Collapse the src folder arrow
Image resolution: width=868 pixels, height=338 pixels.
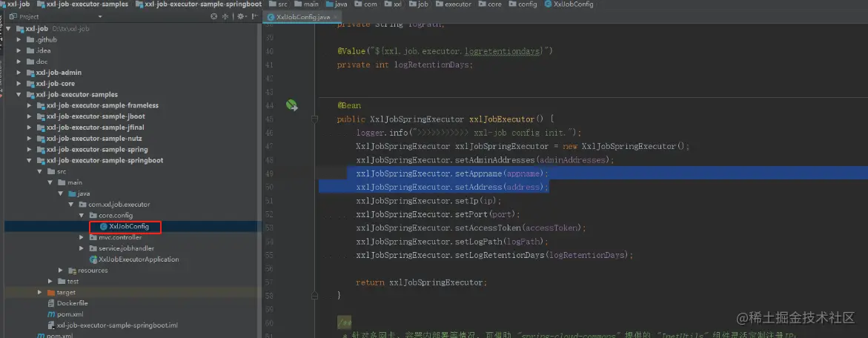pos(41,171)
